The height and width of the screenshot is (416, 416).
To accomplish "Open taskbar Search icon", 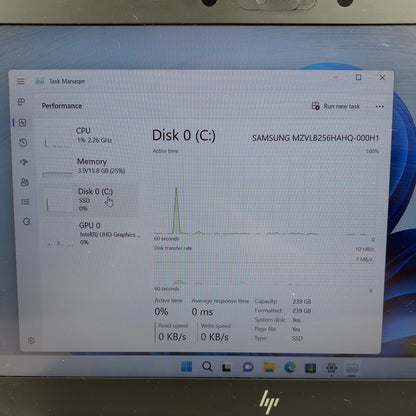I will tap(207, 367).
